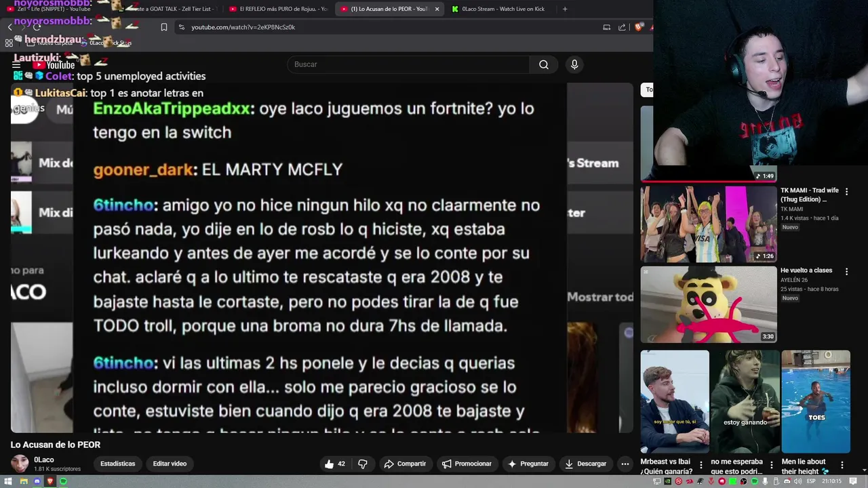Open Windows Start menu
868x488 pixels.
[x=8, y=481]
